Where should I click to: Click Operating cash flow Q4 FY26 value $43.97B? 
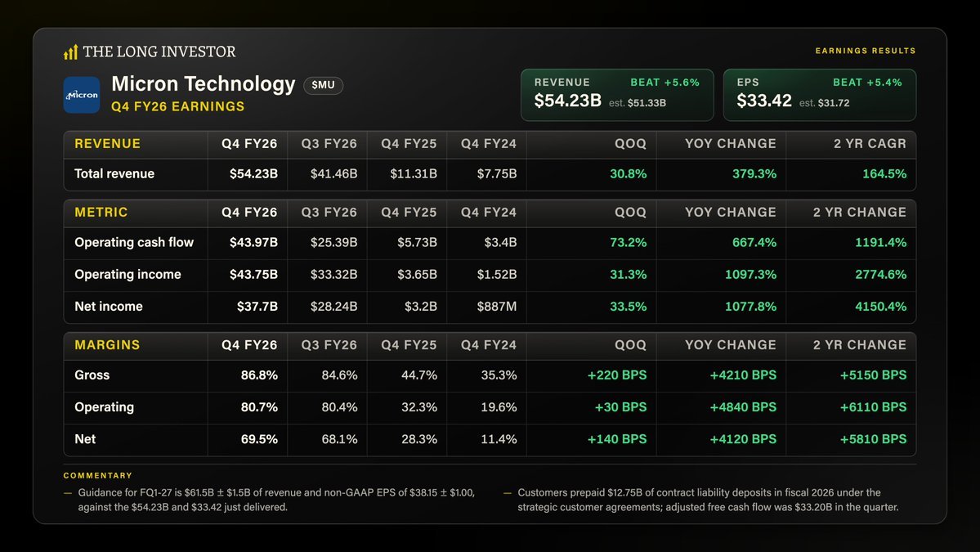pos(253,243)
